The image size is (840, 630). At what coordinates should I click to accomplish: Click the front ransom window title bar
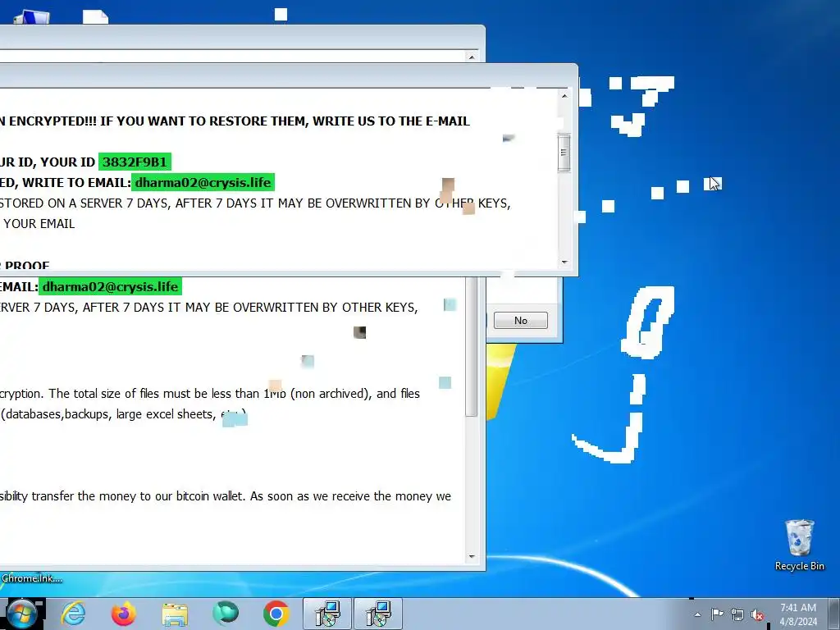pyautogui.click(x=289, y=75)
